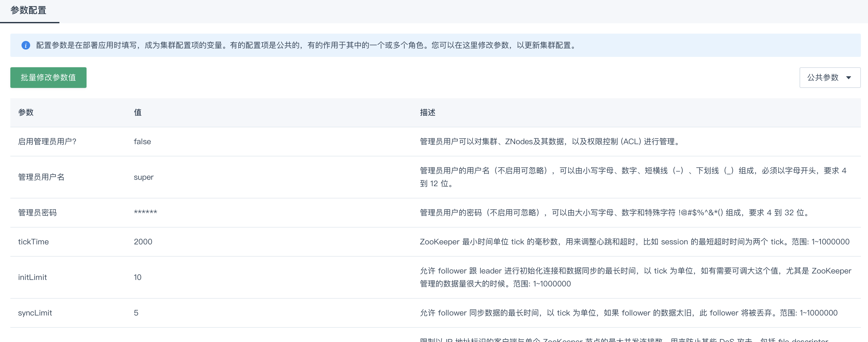Click the notice text about 配置参数
This screenshot has height=342, width=868.
pos(307,45)
